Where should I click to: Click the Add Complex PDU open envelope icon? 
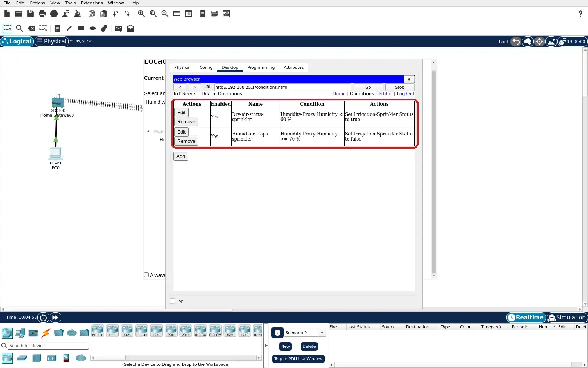[x=130, y=28]
